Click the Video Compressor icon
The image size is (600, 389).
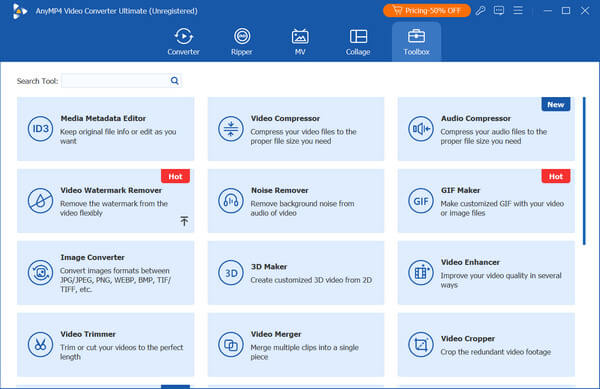[231, 129]
